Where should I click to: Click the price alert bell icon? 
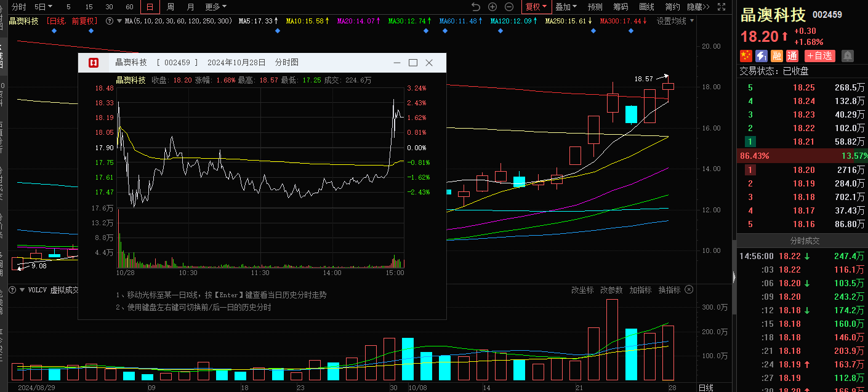(x=848, y=56)
